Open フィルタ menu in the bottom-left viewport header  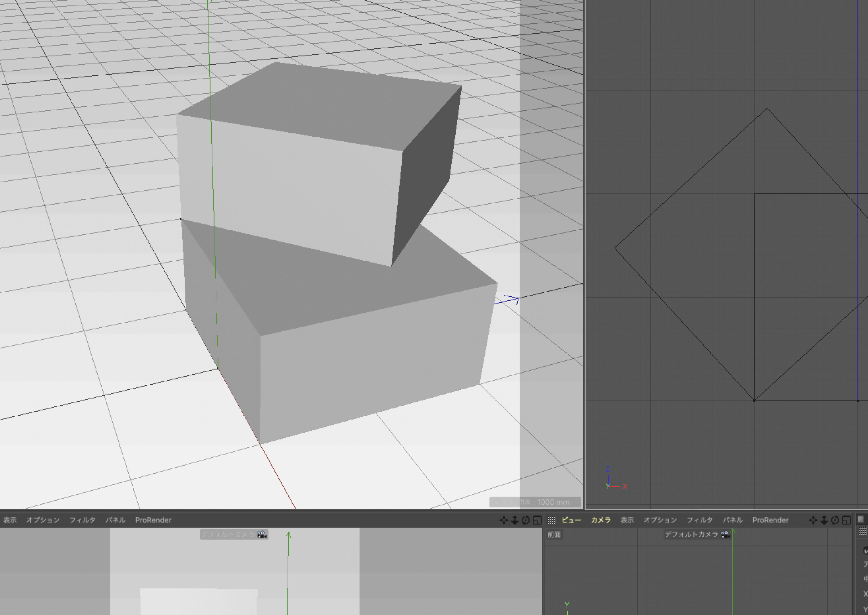82,520
